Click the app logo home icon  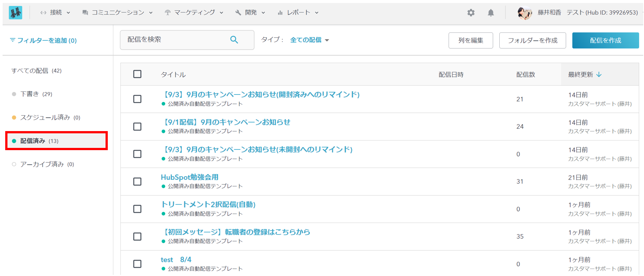point(15,13)
